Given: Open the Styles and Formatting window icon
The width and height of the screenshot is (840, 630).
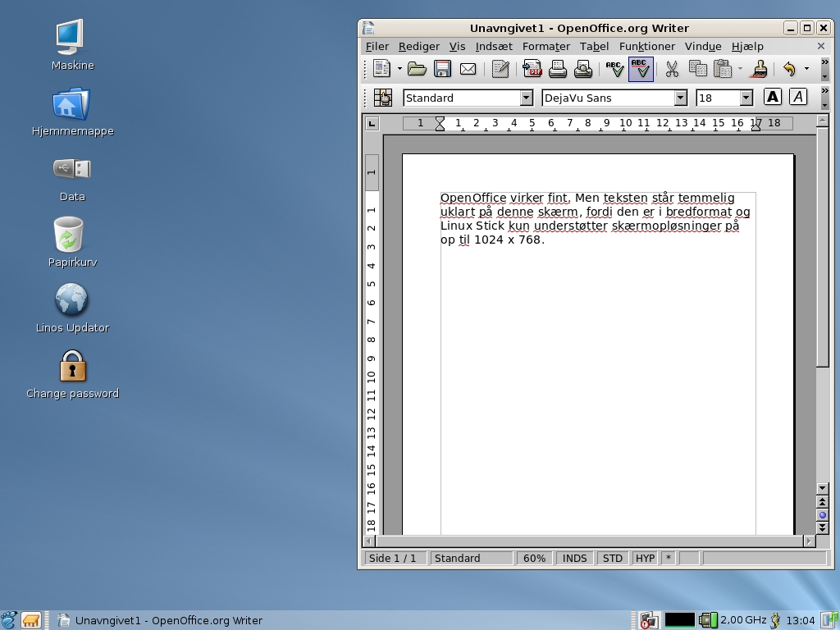Looking at the screenshot, I should 382,98.
